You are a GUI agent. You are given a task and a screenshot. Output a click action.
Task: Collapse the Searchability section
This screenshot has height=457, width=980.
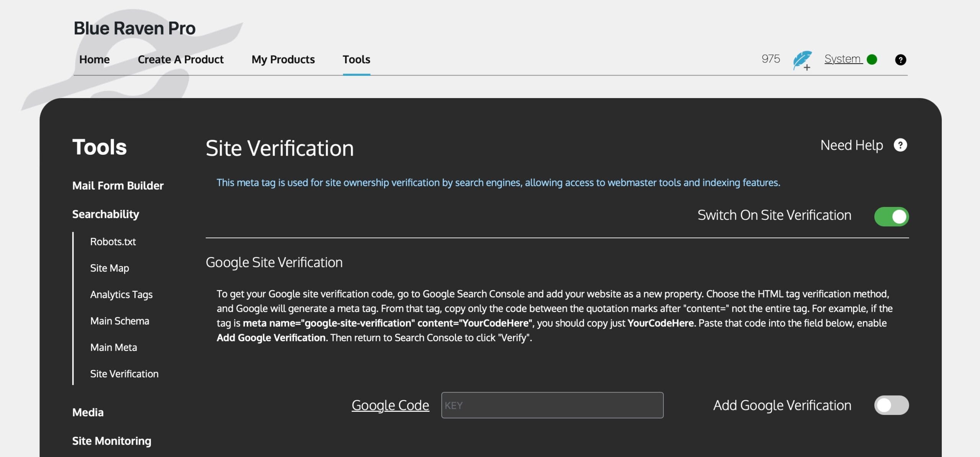tap(106, 214)
